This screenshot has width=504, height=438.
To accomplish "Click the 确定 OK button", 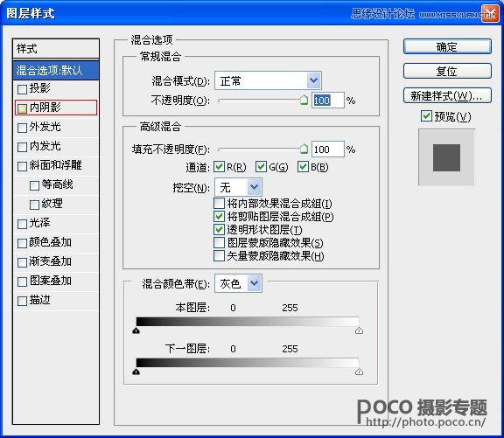I will click(x=447, y=46).
